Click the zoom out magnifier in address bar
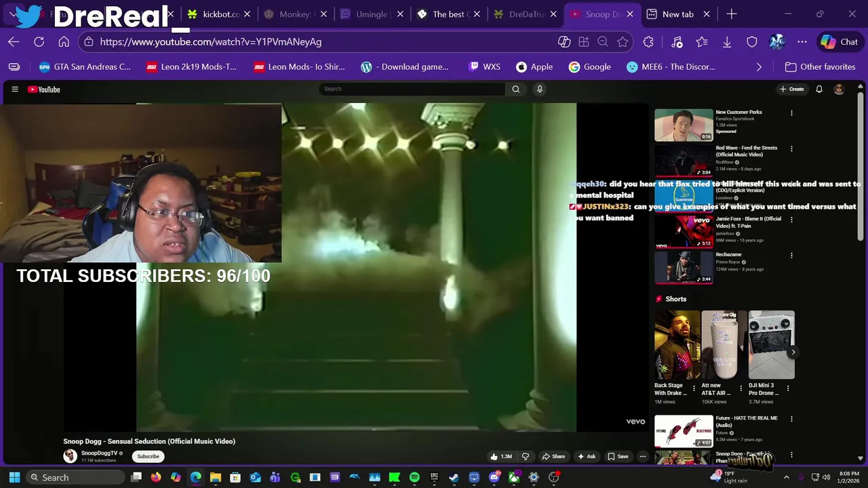The image size is (868, 488). 602,42
